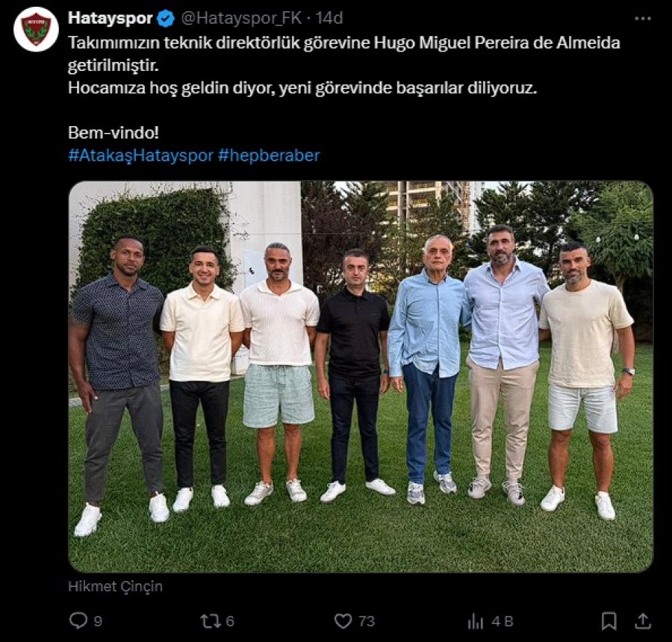Open the reply speech bubble icon
Image resolution: width=672 pixels, height=642 pixels.
78,620
